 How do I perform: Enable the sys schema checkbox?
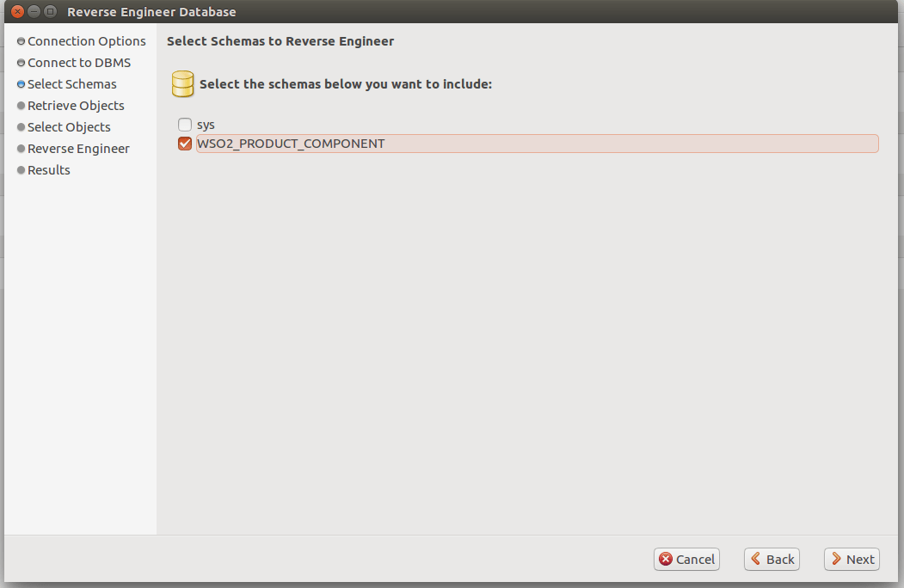(x=185, y=125)
